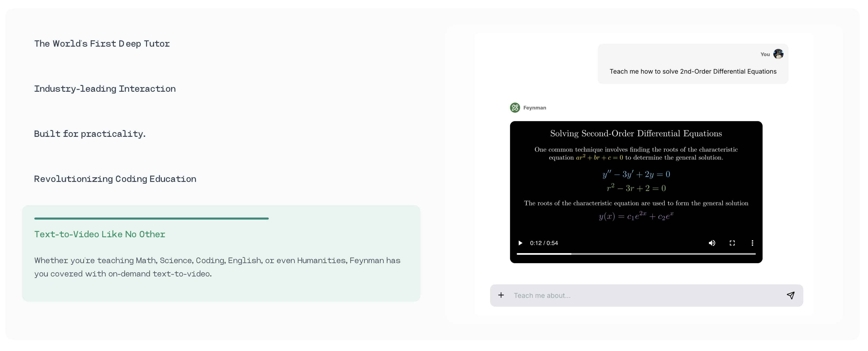
Task: Mute the video volume speaker icon
Action: tap(712, 243)
